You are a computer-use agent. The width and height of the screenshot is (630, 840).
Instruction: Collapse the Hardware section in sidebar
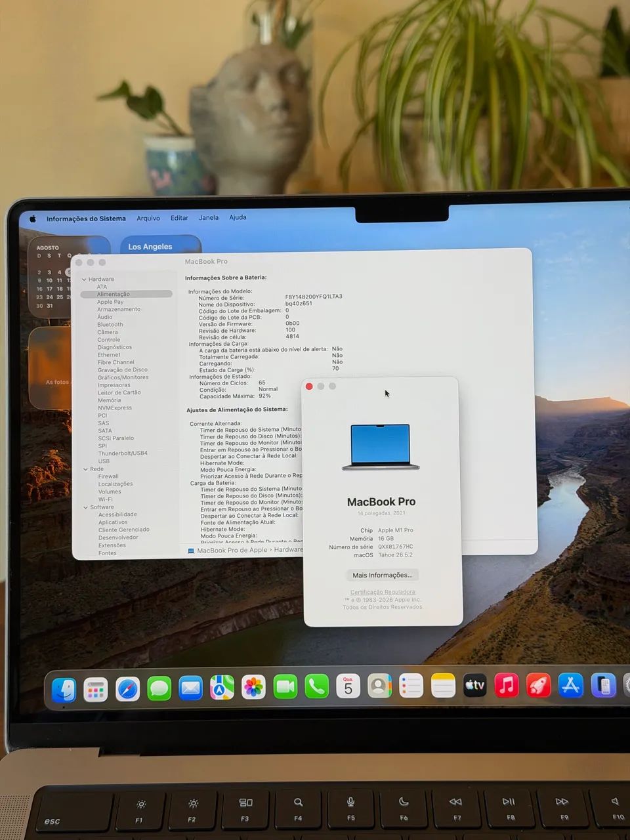coord(85,280)
